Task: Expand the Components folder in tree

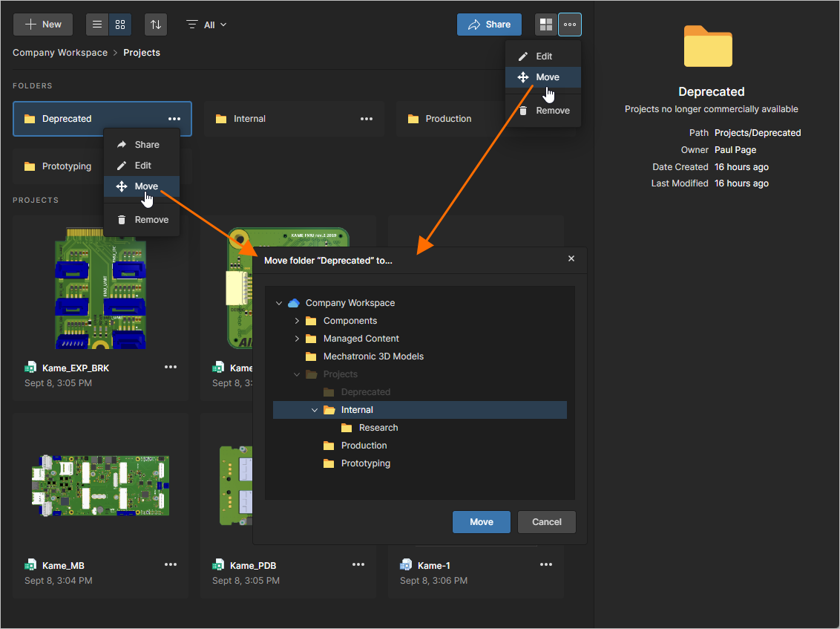Action: [297, 321]
